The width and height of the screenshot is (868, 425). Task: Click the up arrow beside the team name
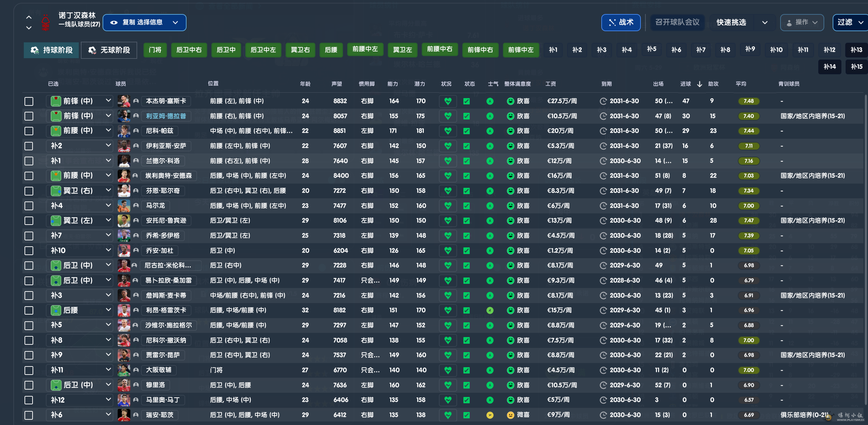29,17
